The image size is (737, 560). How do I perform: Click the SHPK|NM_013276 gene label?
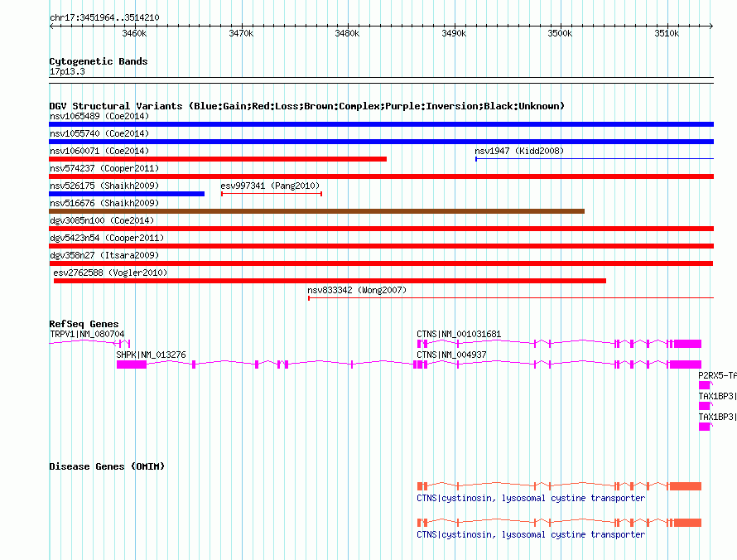pyautogui.click(x=151, y=355)
